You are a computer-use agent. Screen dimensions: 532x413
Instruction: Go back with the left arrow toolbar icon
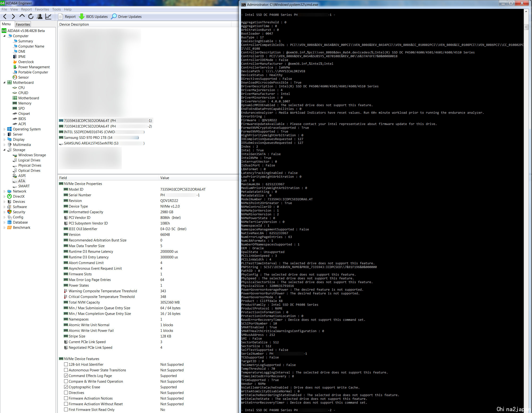pyautogui.click(x=5, y=16)
